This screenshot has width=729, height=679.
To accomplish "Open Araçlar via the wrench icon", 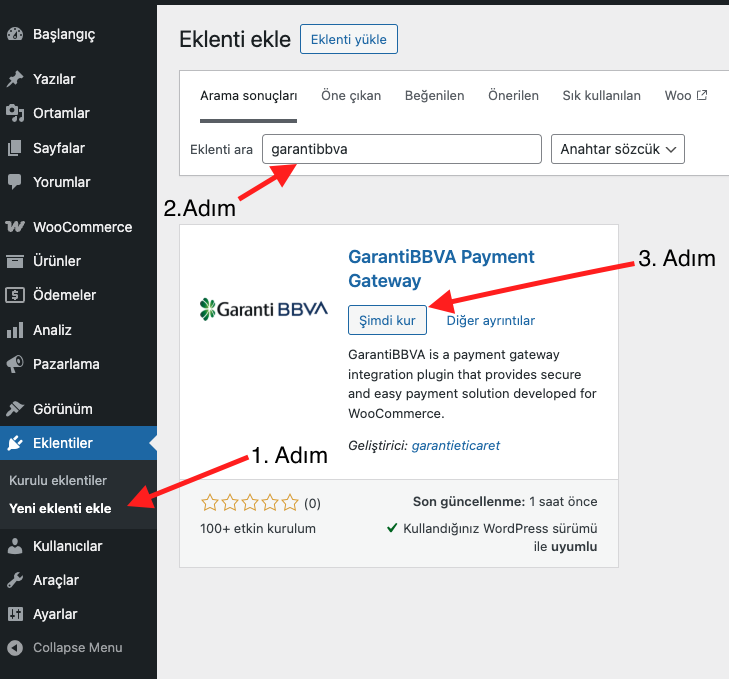I will pyautogui.click(x=15, y=580).
